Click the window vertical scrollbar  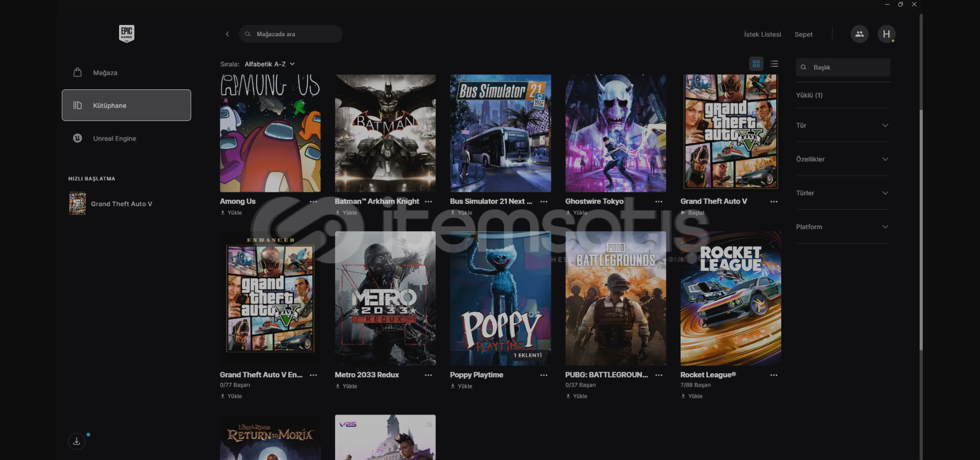[x=921, y=230]
